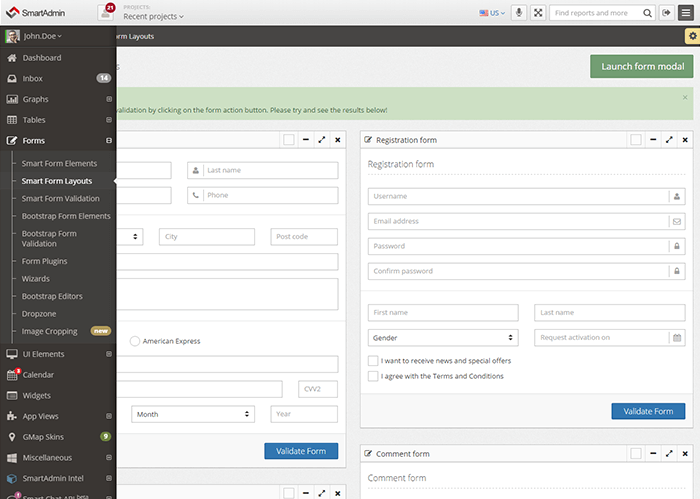Click calendar icon in activation date field

(677, 338)
